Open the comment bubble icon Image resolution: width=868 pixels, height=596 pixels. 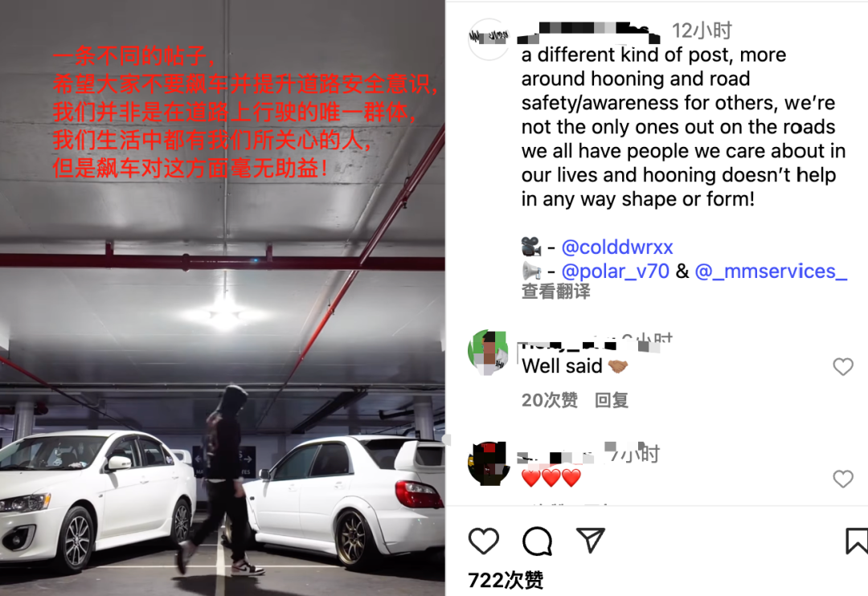click(x=537, y=541)
